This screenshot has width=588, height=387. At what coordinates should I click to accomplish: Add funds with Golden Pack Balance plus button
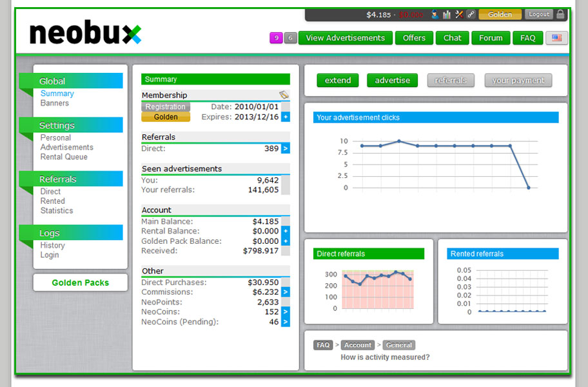pyautogui.click(x=286, y=241)
